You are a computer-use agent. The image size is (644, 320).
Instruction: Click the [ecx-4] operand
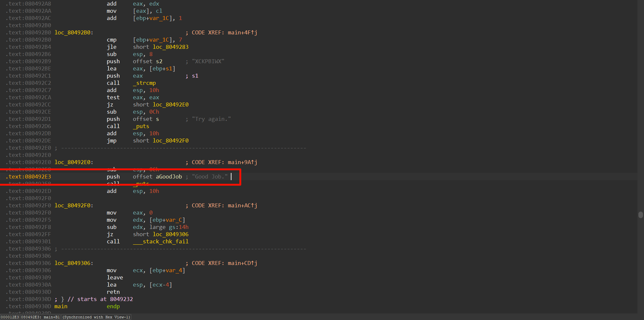(161, 285)
